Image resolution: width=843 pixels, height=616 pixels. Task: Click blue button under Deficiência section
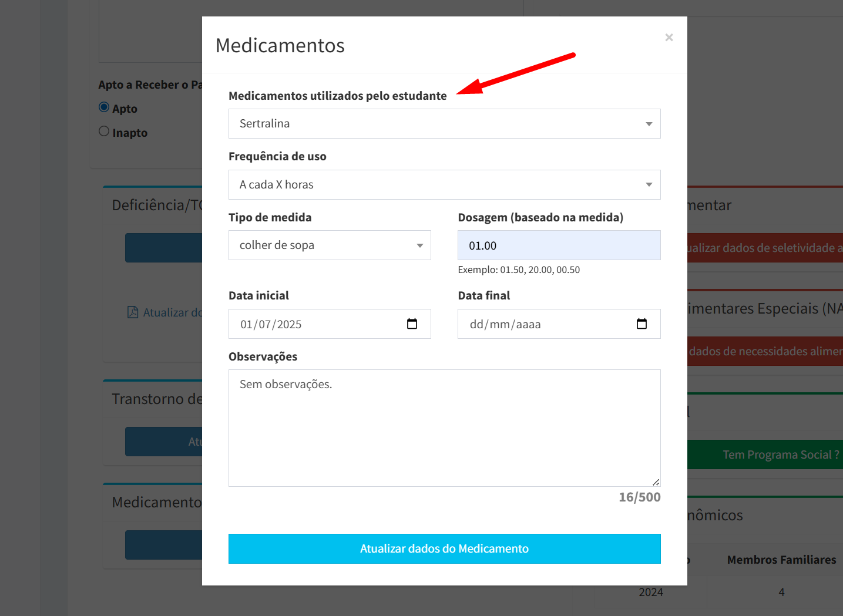pos(163,248)
